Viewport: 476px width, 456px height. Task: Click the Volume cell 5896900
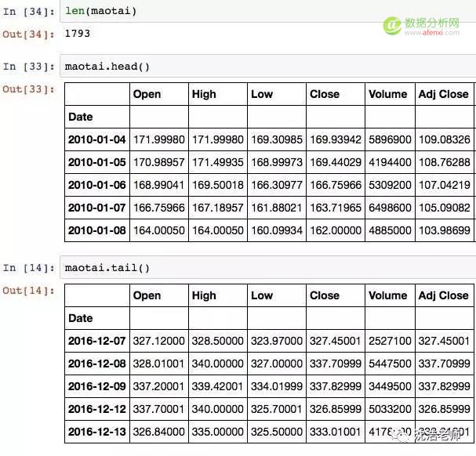coord(390,139)
